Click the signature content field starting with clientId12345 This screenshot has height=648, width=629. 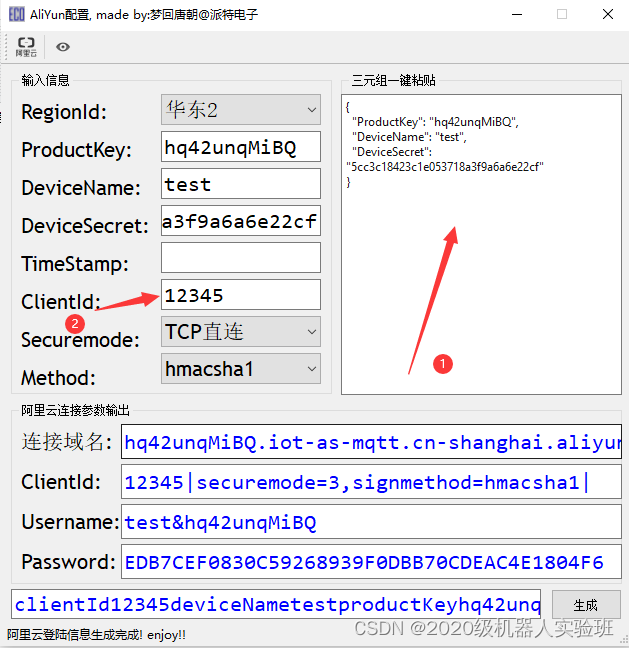276,604
